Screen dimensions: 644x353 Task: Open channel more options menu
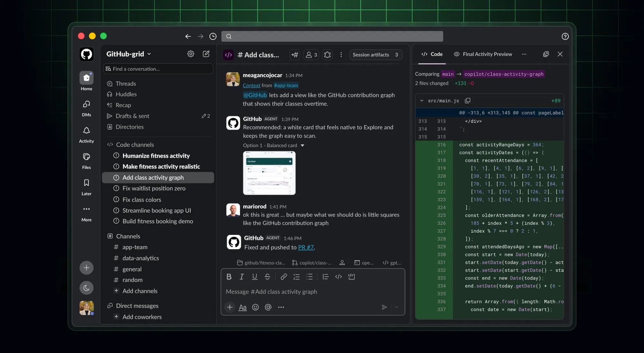coord(341,55)
